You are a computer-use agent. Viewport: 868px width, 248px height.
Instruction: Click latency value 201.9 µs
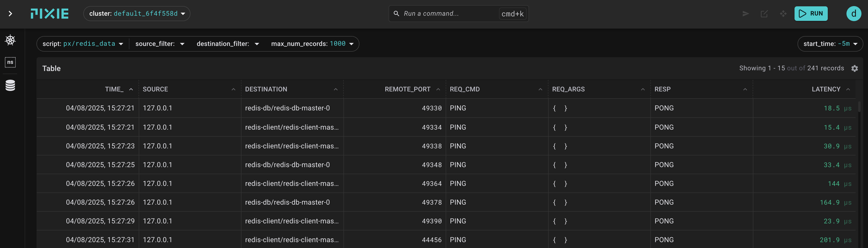tap(836, 240)
